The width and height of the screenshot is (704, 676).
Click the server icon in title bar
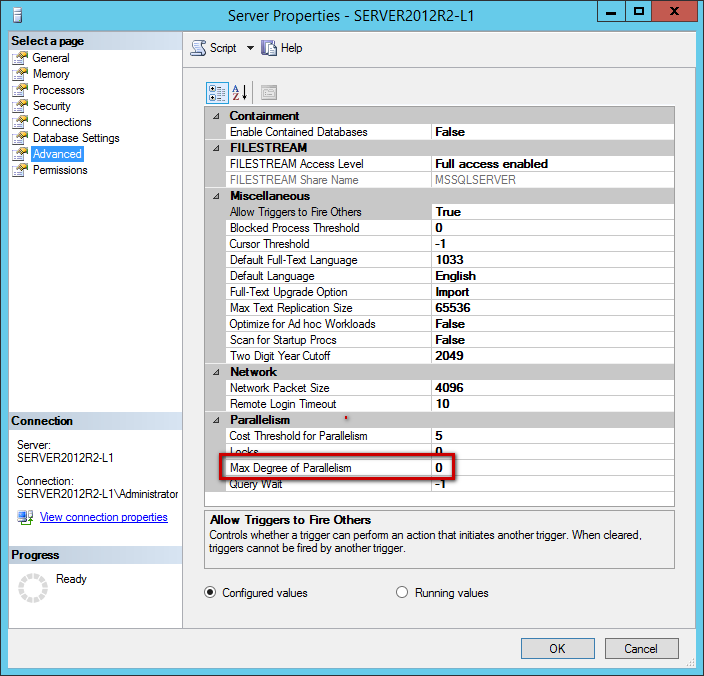tap(18, 15)
